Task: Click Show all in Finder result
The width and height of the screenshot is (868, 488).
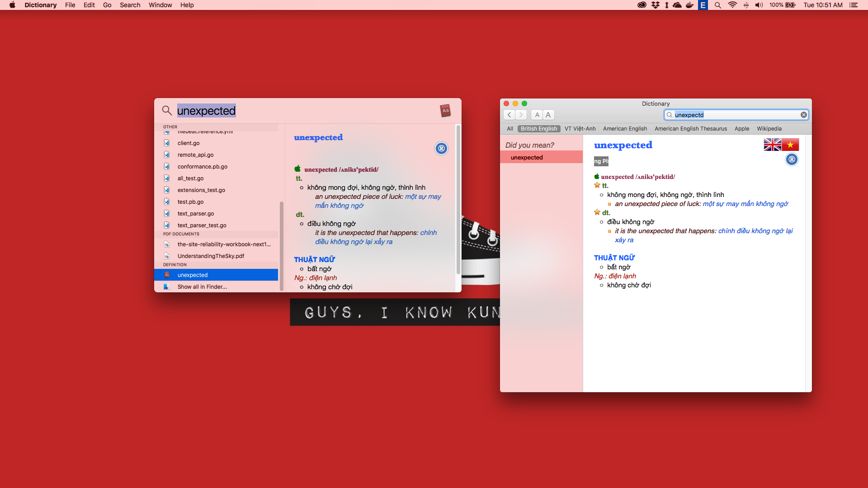Action: [202, 286]
